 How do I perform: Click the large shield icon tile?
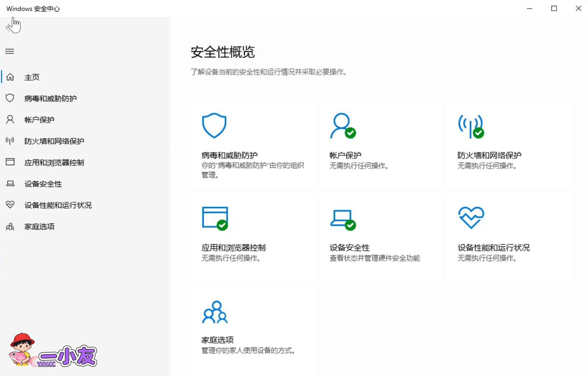point(214,125)
